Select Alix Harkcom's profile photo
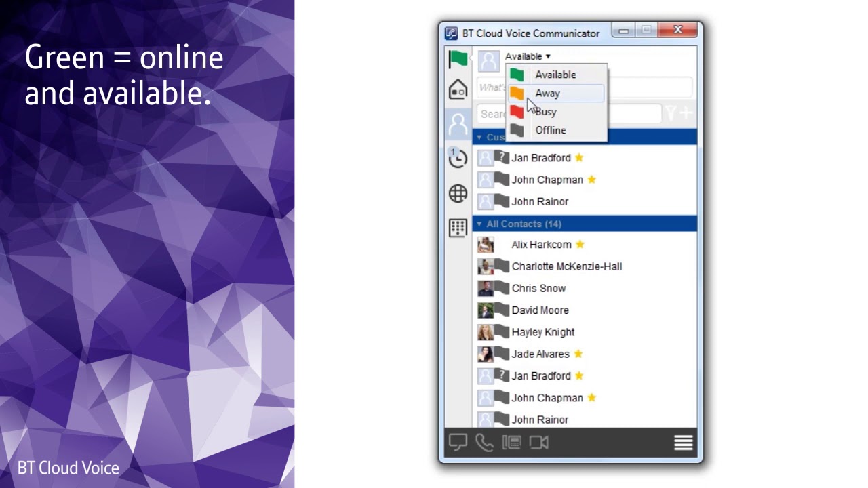 click(x=486, y=245)
